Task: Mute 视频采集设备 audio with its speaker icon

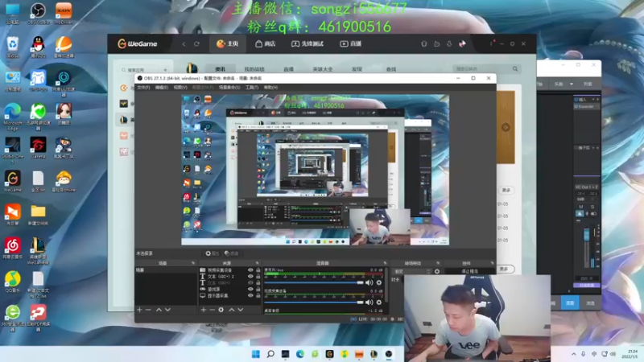Action: tap(369, 302)
